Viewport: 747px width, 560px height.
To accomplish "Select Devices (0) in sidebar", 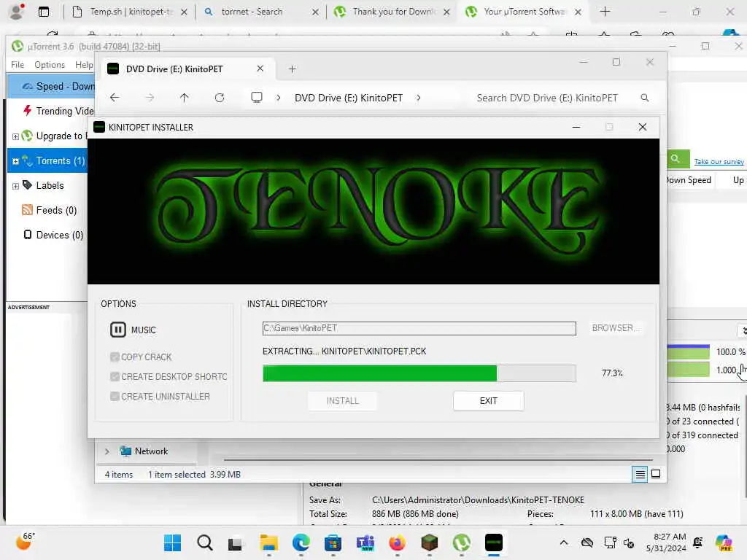I will pos(53,236).
